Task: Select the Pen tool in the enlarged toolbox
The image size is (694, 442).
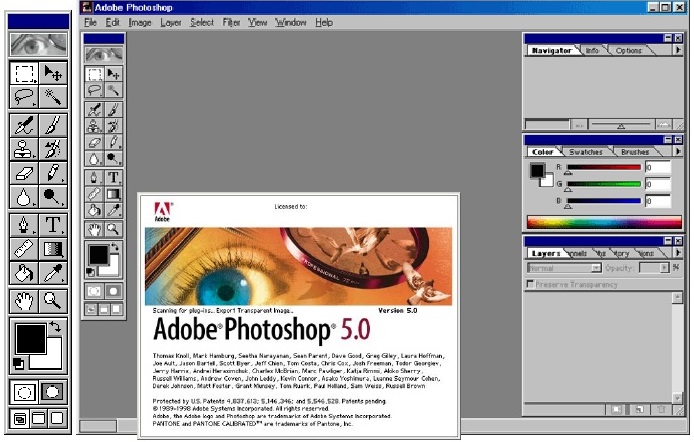Action: click(24, 225)
